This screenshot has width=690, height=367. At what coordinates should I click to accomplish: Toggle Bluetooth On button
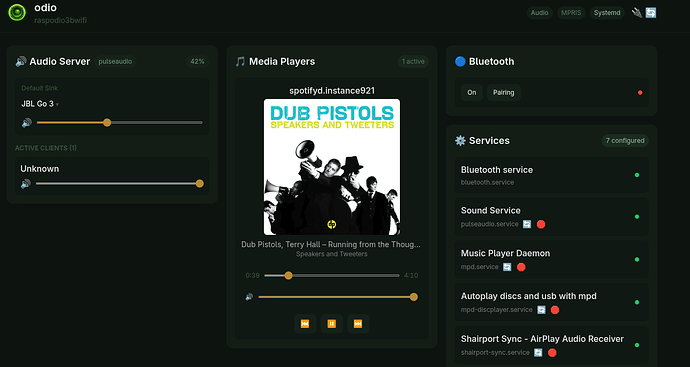(472, 92)
